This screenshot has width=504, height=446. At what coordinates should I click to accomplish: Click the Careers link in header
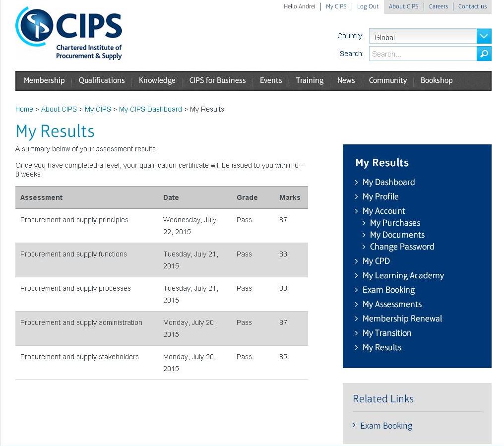pyautogui.click(x=439, y=6)
